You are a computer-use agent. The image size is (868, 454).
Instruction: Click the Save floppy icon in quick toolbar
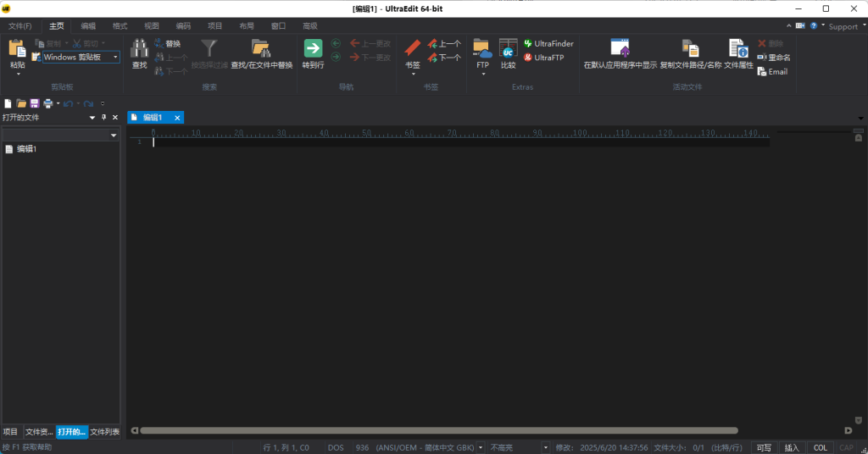click(34, 103)
